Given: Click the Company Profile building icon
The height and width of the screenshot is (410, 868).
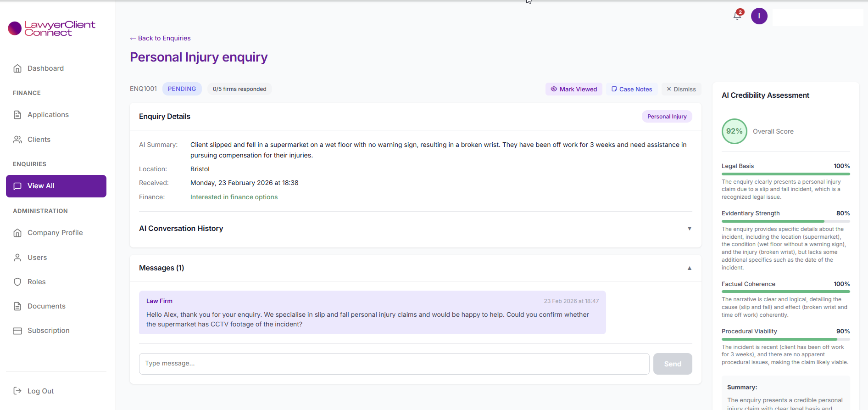Looking at the screenshot, I should (17, 233).
